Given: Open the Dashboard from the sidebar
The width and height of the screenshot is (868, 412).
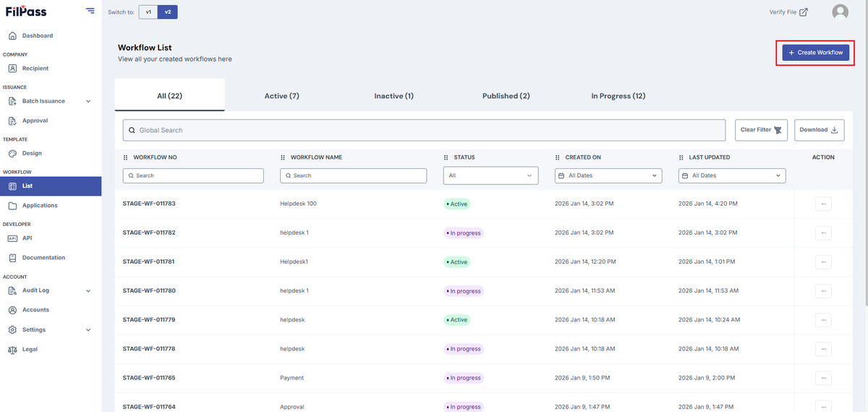Looking at the screenshot, I should 38,35.
